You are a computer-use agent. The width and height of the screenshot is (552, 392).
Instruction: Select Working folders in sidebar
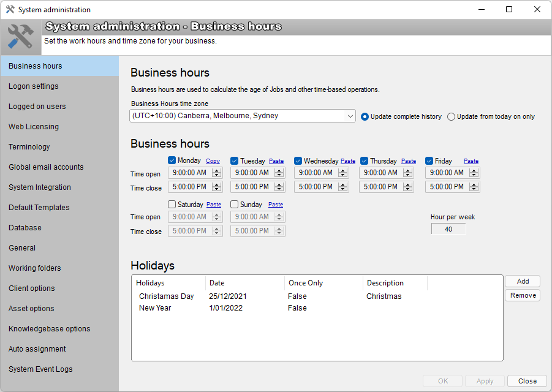click(59, 268)
